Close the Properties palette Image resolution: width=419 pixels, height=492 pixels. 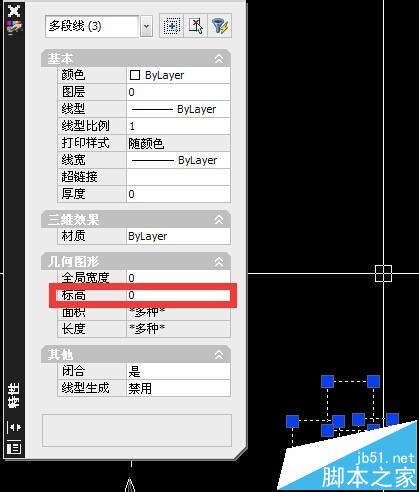click(x=14, y=11)
